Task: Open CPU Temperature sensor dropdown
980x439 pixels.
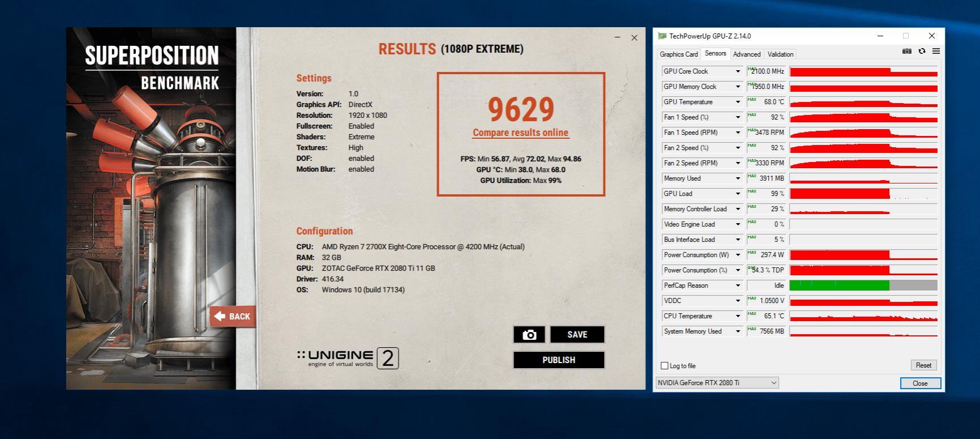Action: (x=738, y=316)
